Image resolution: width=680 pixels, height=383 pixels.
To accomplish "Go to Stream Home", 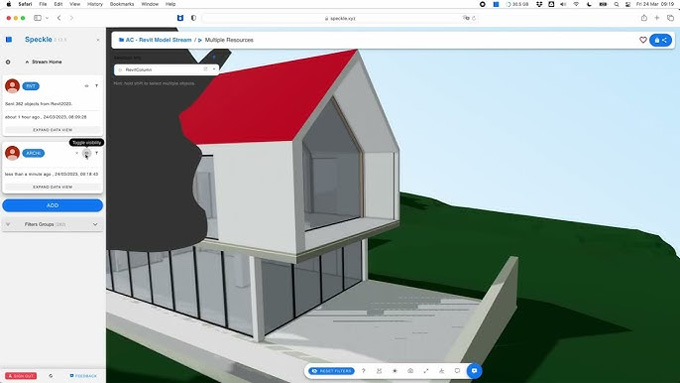I will point(46,62).
